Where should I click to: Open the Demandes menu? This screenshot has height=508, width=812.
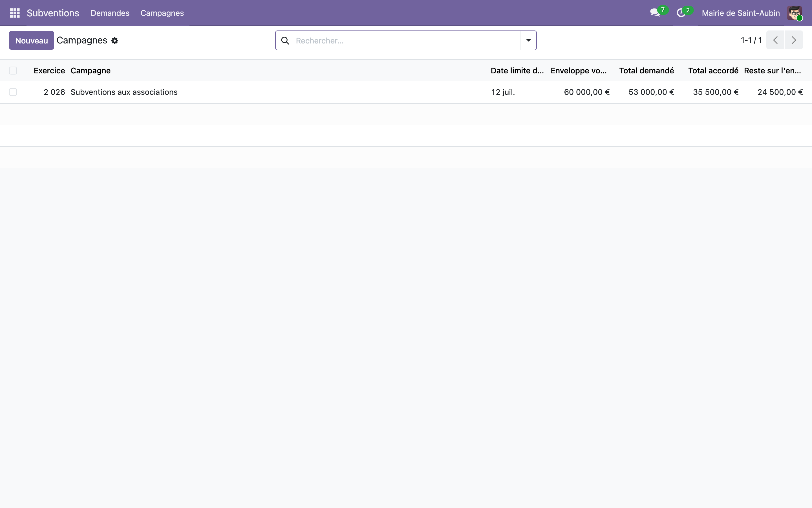coord(110,13)
